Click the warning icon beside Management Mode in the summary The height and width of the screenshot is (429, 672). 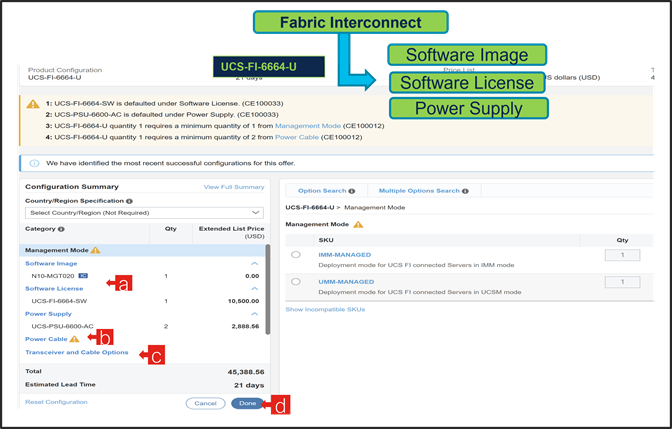(x=95, y=250)
